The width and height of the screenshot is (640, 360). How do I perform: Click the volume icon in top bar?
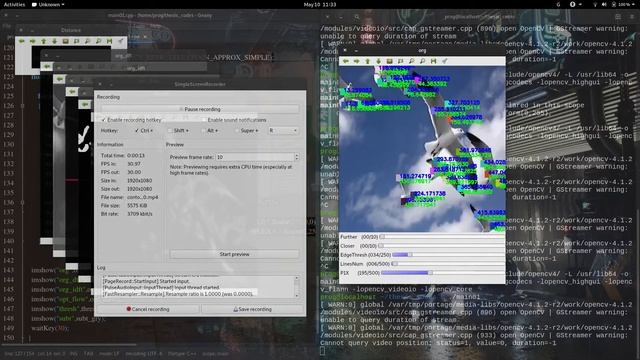click(x=604, y=4)
